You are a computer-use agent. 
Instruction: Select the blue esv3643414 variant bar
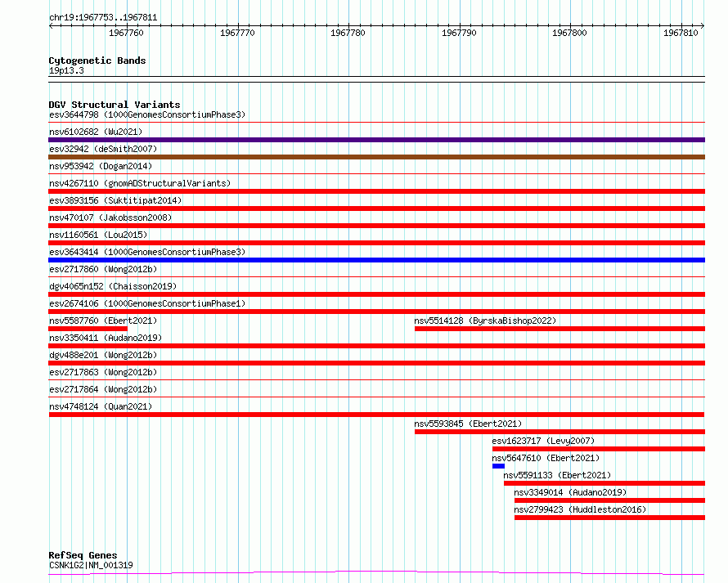coord(376,260)
